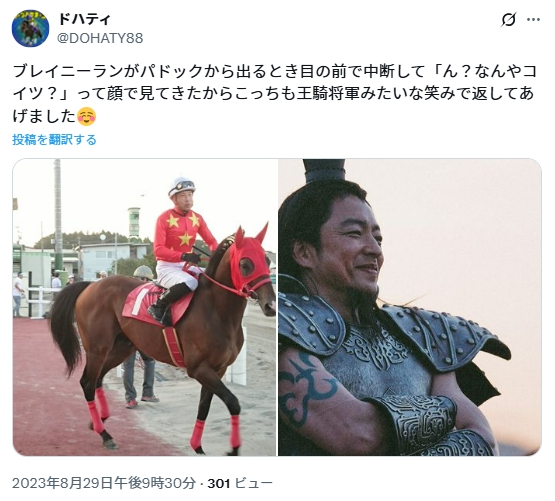
Task: Click the jockey's white helmet in photo
Action: pyautogui.click(x=181, y=186)
